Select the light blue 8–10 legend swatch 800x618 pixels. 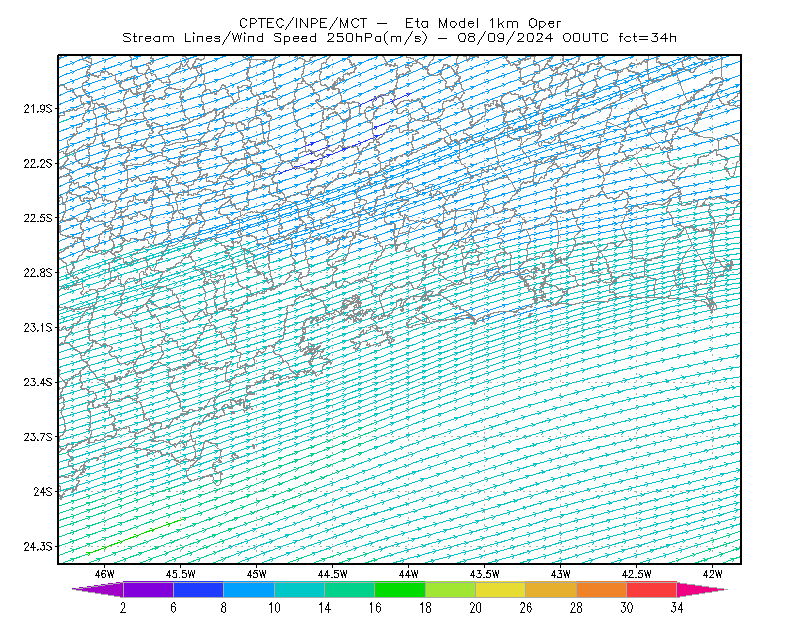[248, 589]
